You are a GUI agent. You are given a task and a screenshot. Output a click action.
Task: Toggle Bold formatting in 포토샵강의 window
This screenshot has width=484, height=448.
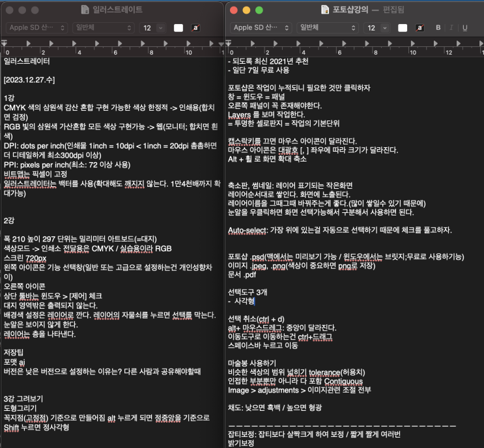click(x=438, y=28)
